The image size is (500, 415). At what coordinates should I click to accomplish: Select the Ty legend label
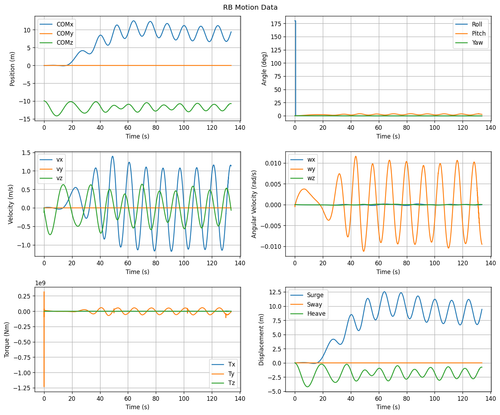[x=232, y=374]
